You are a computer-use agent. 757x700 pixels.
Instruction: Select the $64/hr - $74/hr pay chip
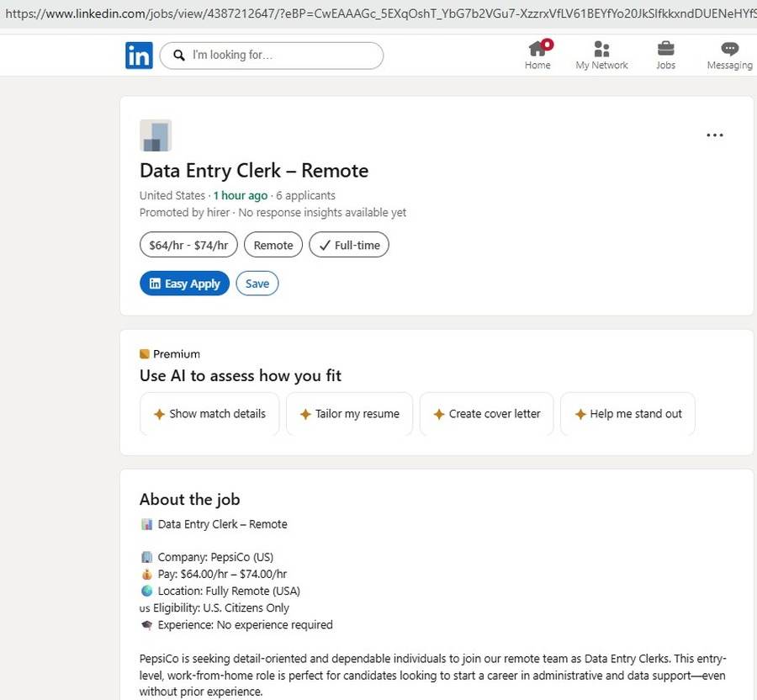click(188, 245)
